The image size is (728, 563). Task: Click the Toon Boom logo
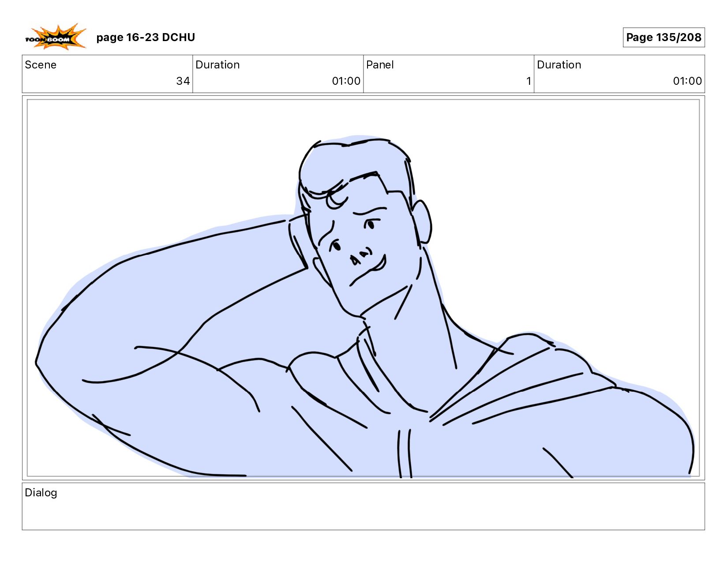pyautogui.click(x=55, y=37)
